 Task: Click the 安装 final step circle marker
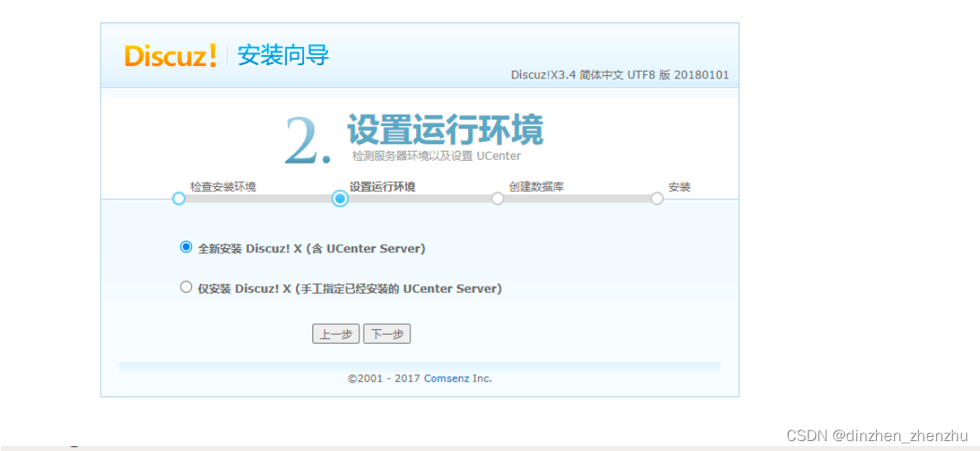coord(657,198)
